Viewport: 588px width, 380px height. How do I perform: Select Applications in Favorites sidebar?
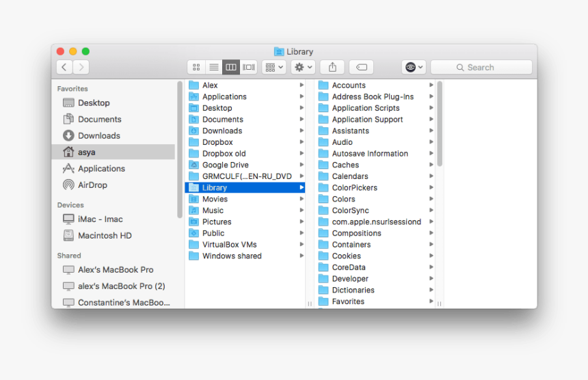tap(113, 169)
